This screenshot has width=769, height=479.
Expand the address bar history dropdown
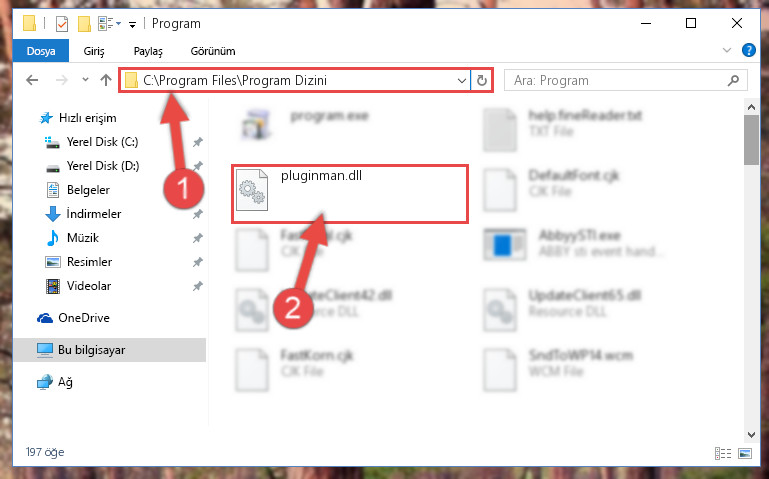click(461, 80)
